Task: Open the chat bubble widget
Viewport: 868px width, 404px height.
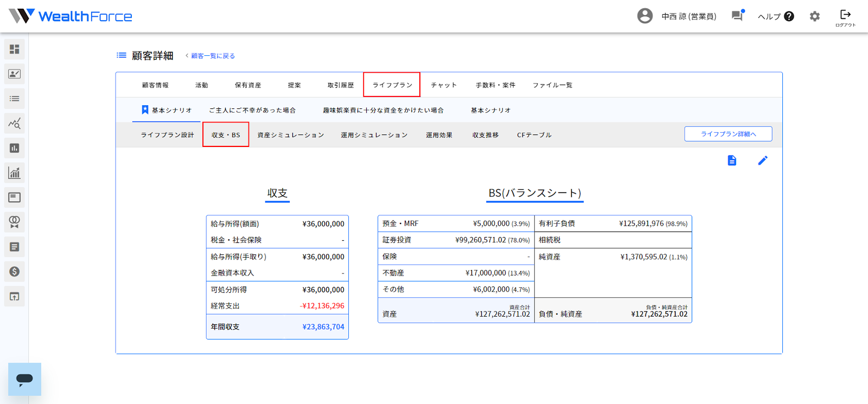Action: pyautogui.click(x=24, y=379)
